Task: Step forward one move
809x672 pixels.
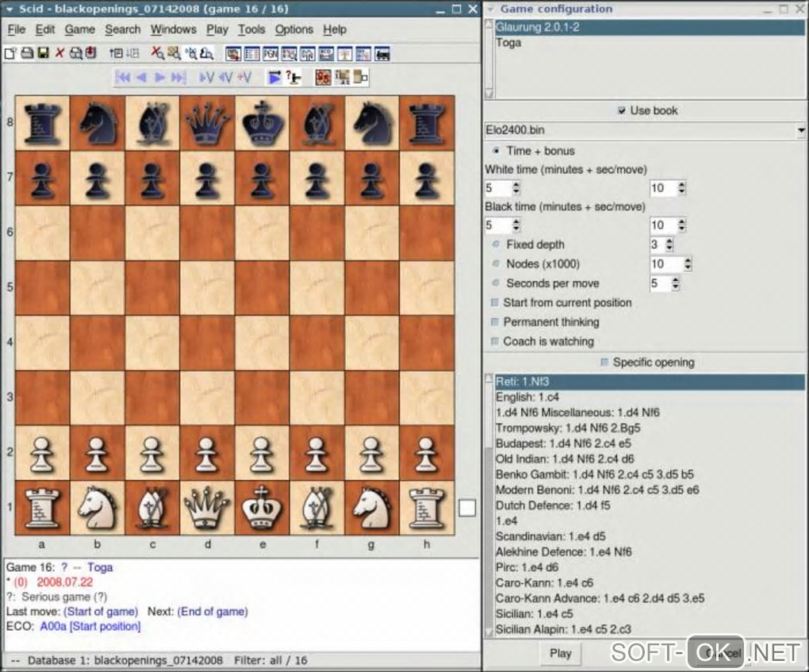Action: 160,78
